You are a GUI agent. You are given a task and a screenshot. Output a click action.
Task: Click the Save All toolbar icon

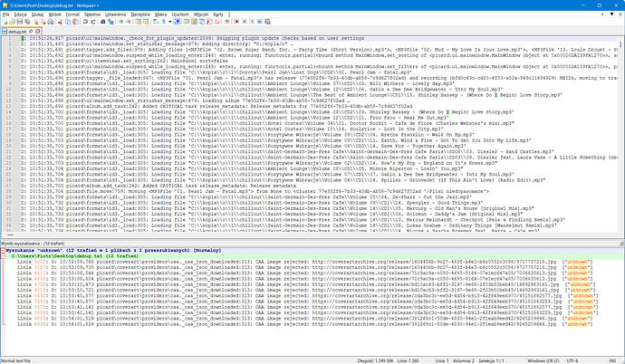[27, 22]
